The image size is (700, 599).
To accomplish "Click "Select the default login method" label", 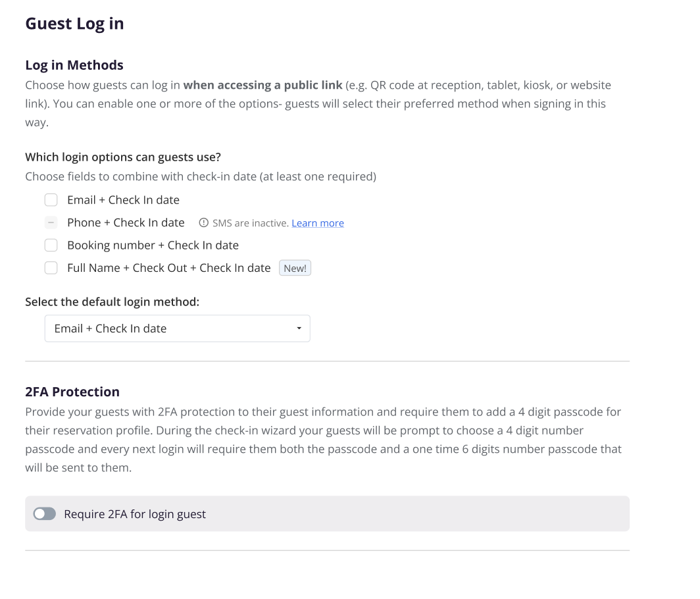I will coord(112,302).
